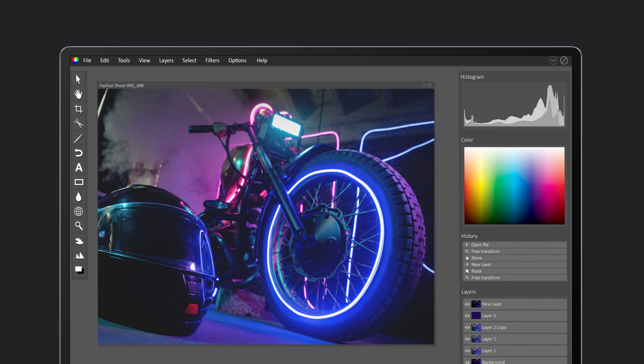Click the foreground/background color swatch
Viewport: 644px width, 364px height.
[79, 270]
